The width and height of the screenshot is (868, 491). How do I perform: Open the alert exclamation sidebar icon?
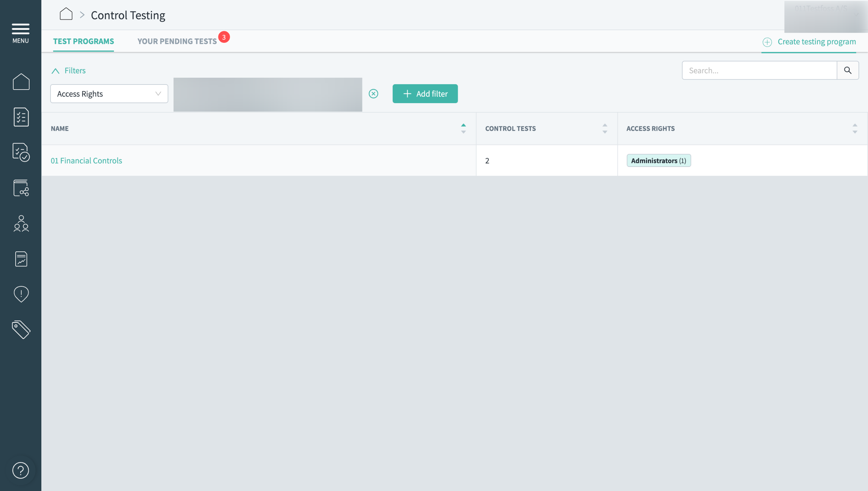point(21,294)
